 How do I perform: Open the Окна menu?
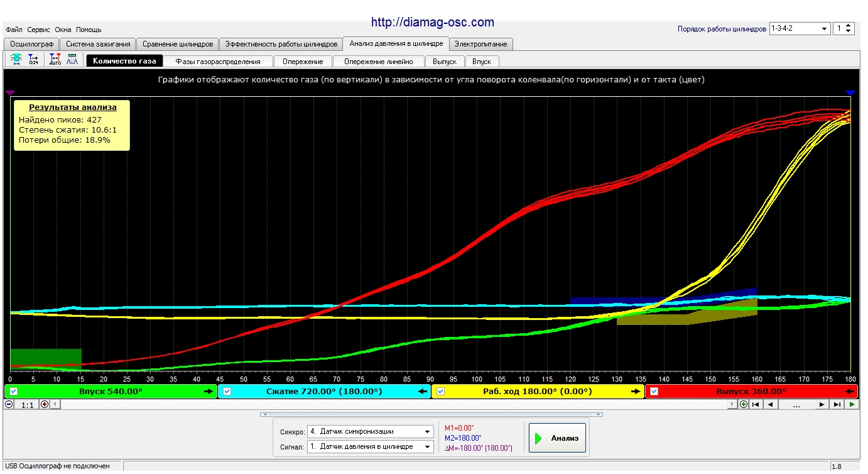63,30
